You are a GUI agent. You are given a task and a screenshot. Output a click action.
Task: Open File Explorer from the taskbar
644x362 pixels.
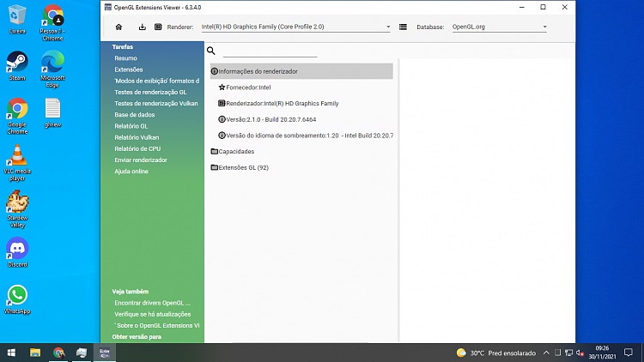(x=35, y=353)
